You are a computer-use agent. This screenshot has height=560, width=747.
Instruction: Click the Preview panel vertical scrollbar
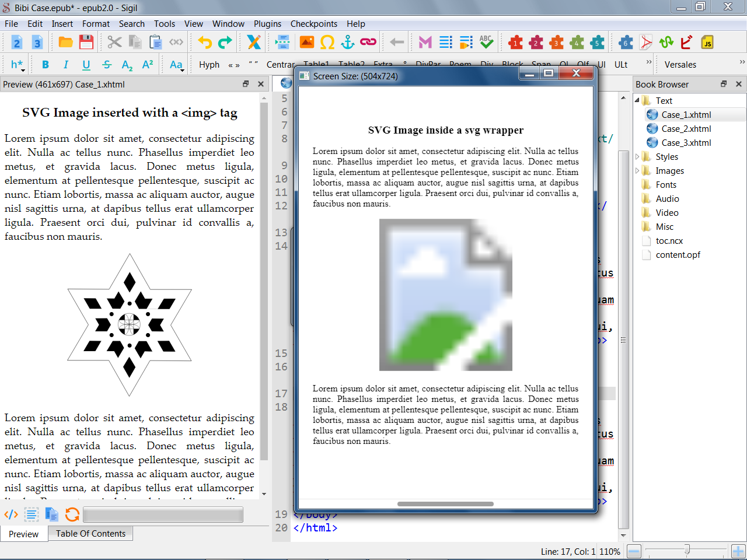pyautogui.click(x=264, y=280)
